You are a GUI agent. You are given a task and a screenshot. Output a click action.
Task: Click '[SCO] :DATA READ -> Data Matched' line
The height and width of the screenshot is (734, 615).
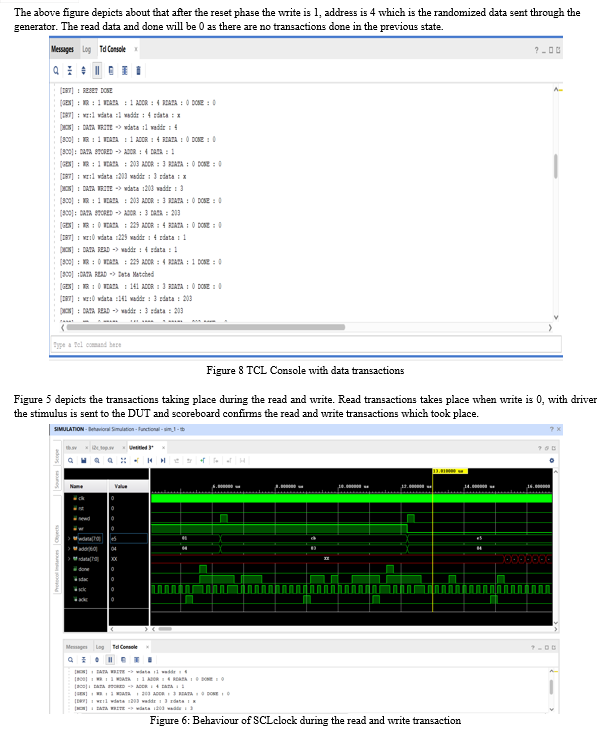pyautogui.click(x=107, y=274)
